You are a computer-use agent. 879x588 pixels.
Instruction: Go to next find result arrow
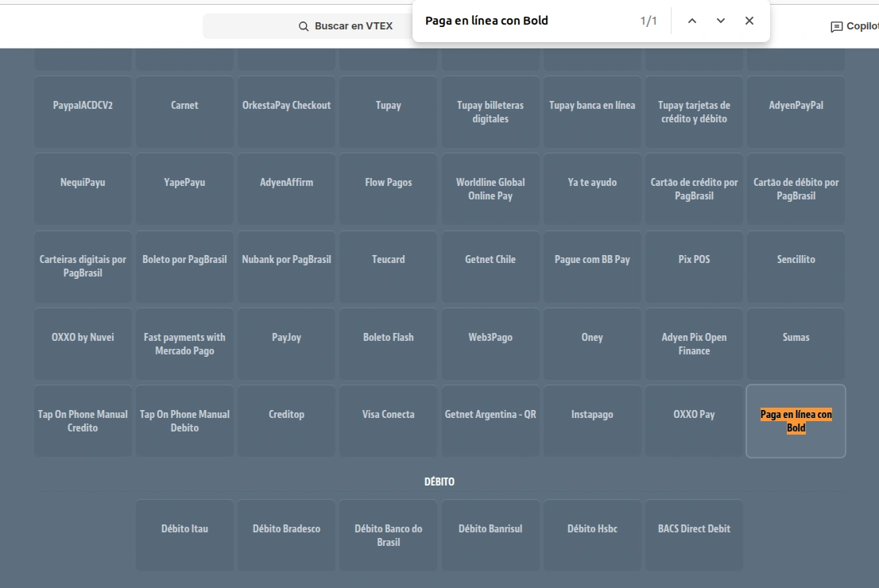point(720,21)
